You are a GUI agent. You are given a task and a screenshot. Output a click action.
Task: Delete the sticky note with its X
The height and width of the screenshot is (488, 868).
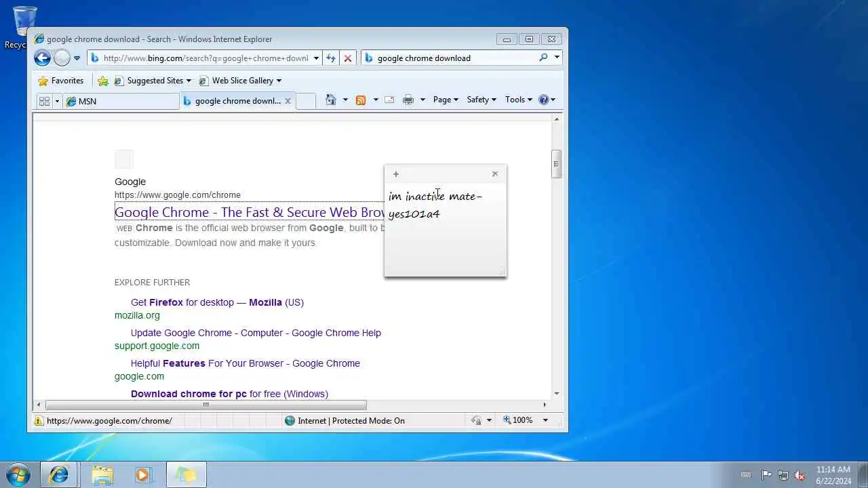[495, 174]
